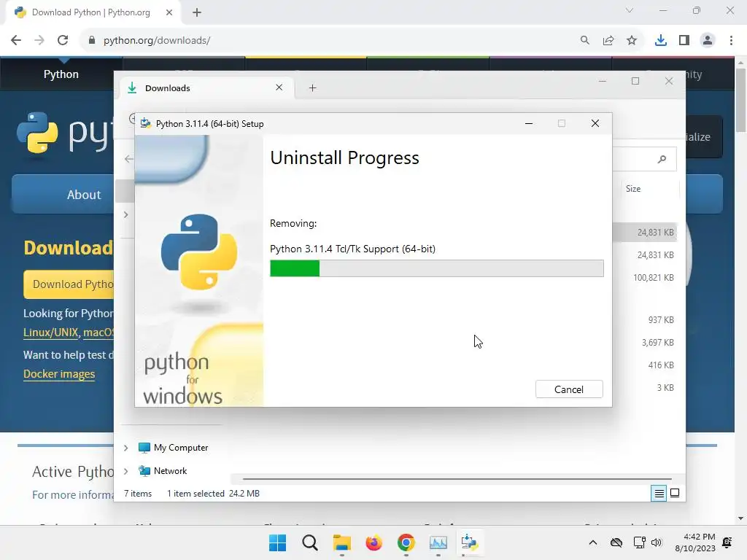This screenshot has width=747, height=560.
Task: Select Python item in site top navigation
Action: (61, 74)
